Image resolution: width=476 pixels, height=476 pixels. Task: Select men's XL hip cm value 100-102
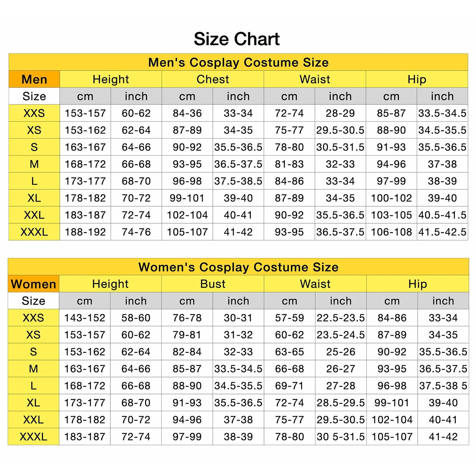[x=391, y=198]
